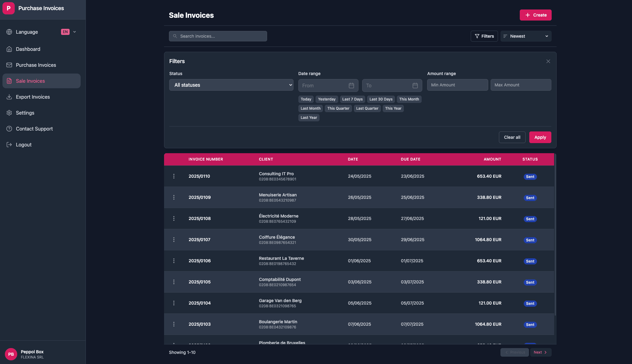Screen dimensions: 632x364
Task: Click client name Consulting IT Pro
Action: click(276, 174)
